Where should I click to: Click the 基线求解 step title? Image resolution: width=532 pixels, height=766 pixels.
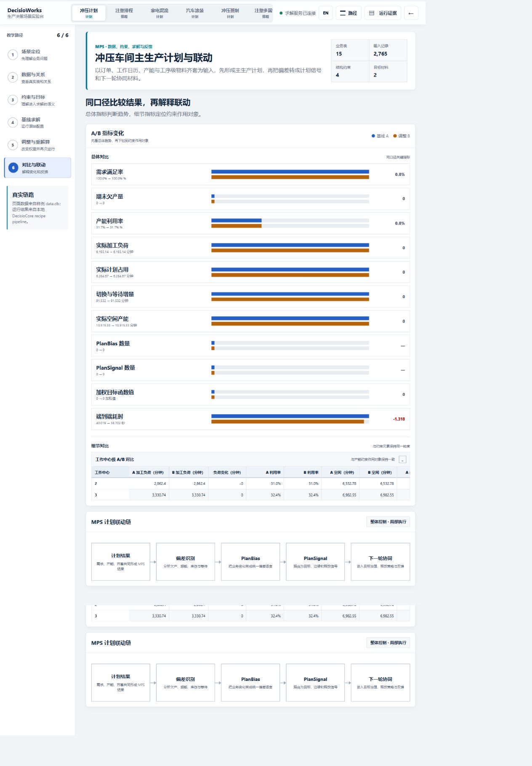click(x=31, y=120)
